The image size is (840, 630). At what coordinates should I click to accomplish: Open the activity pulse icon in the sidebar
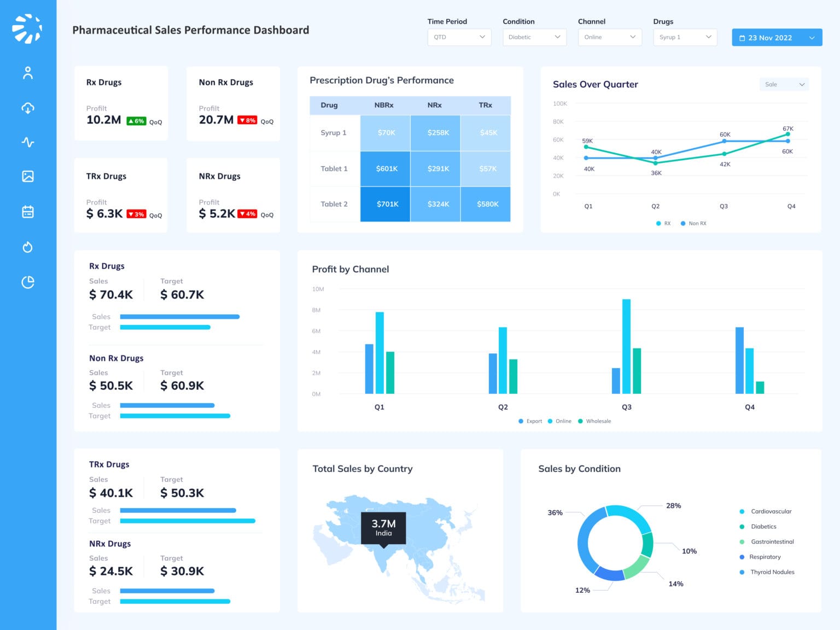[28, 142]
